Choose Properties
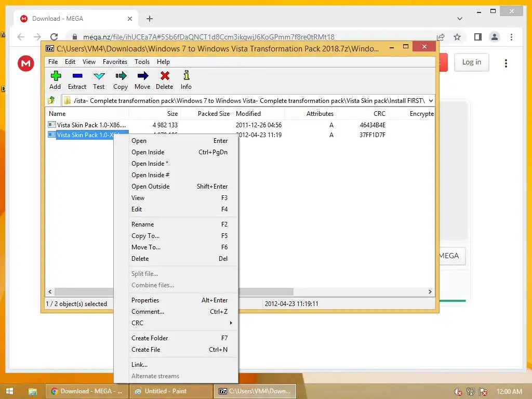532x399 pixels. pyautogui.click(x=180, y=300)
